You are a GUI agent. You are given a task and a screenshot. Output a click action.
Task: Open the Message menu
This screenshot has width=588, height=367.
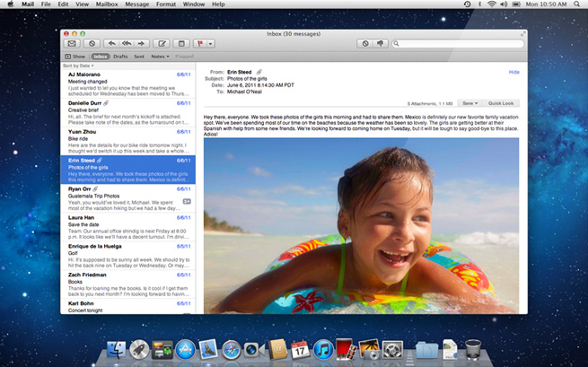136,4
